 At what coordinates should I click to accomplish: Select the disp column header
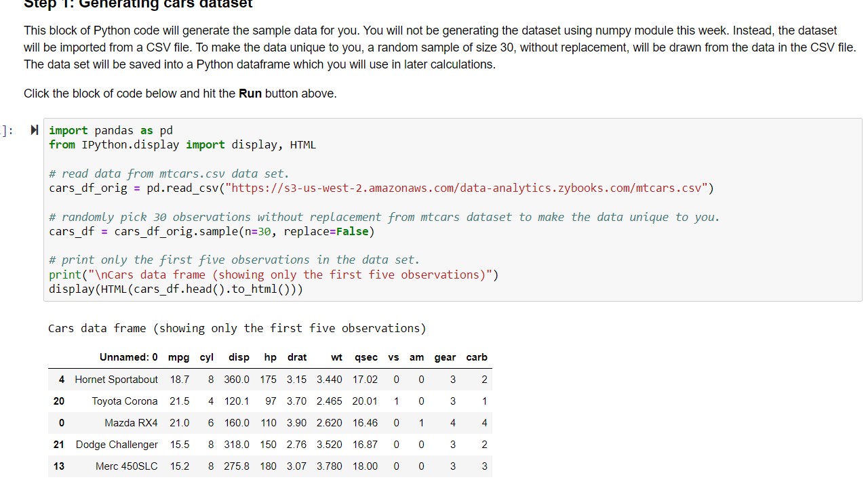239,357
